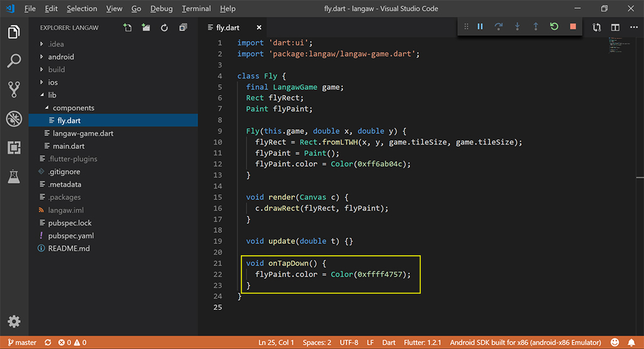
Task: Open main.dart in the Explorer
Action: pyautogui.click(x=69, y=146)
